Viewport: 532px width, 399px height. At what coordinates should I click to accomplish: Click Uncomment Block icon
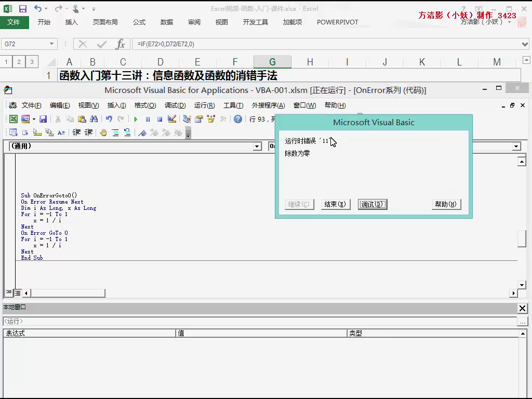click(127, 132)
